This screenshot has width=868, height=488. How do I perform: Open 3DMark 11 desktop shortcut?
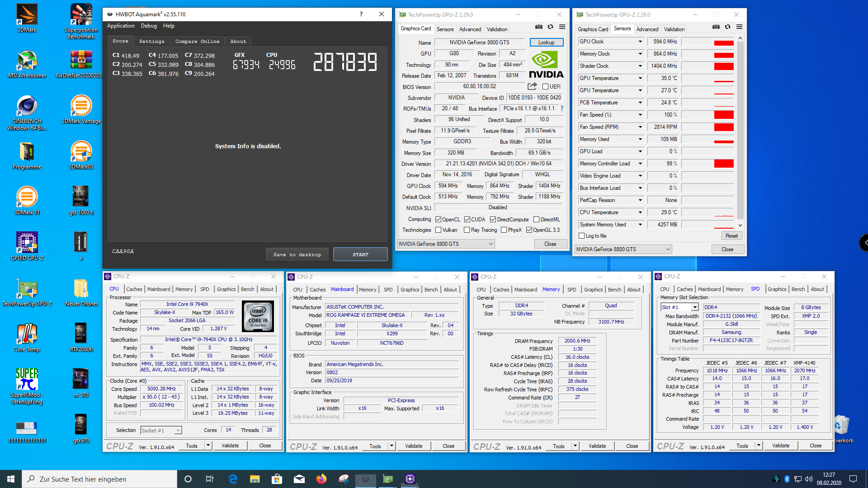pos(27,201)
